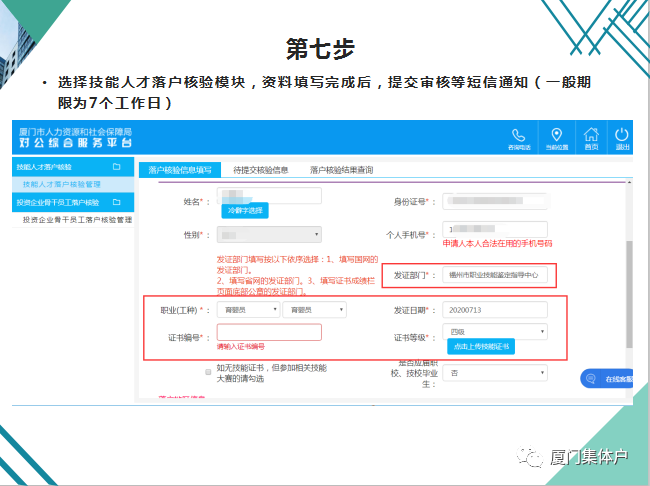Click folder icon beside 技能人才落户核验
This screenshot has height=486, width=650.
116,166
